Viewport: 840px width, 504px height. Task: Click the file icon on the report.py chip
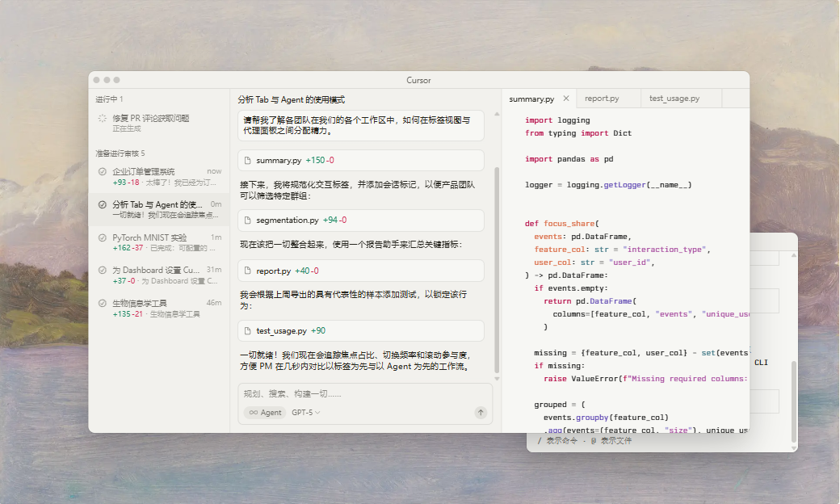point(248,270)
